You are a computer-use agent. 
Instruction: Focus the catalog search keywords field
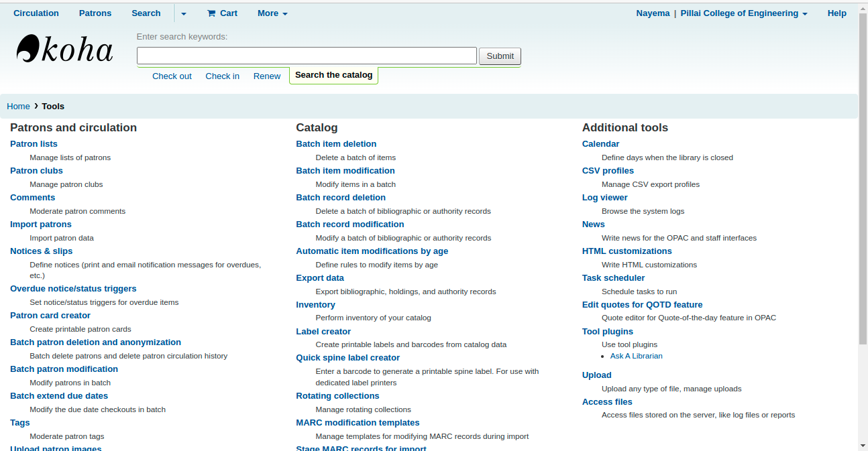pos(307,56)
